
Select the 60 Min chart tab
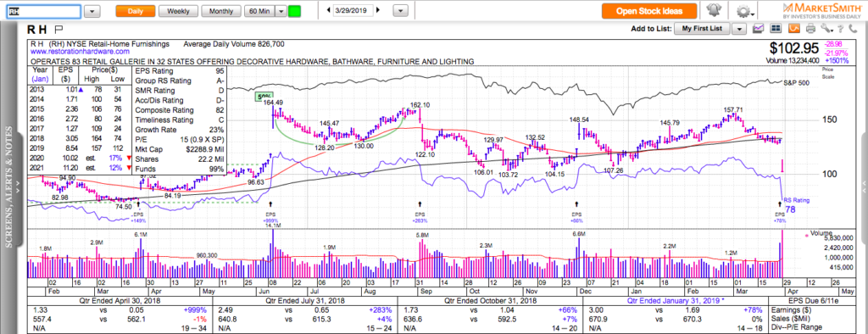coord(259,11)
